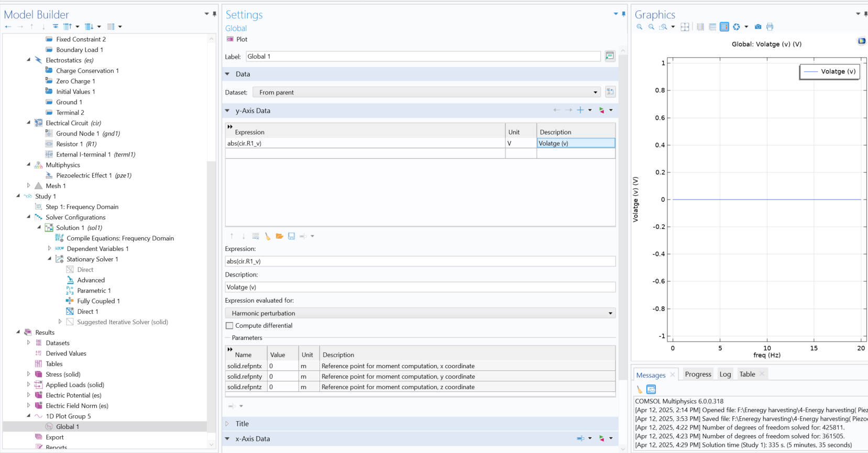
Task: Switch to the Log tab
Action: [x=725, y=374]
